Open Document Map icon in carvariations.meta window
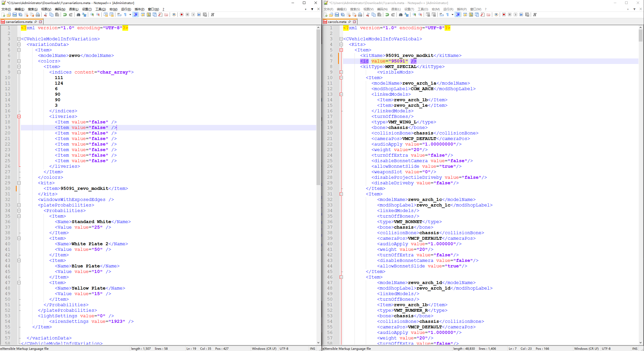Screen dimensions: 644x351 (x=149, y=15)
